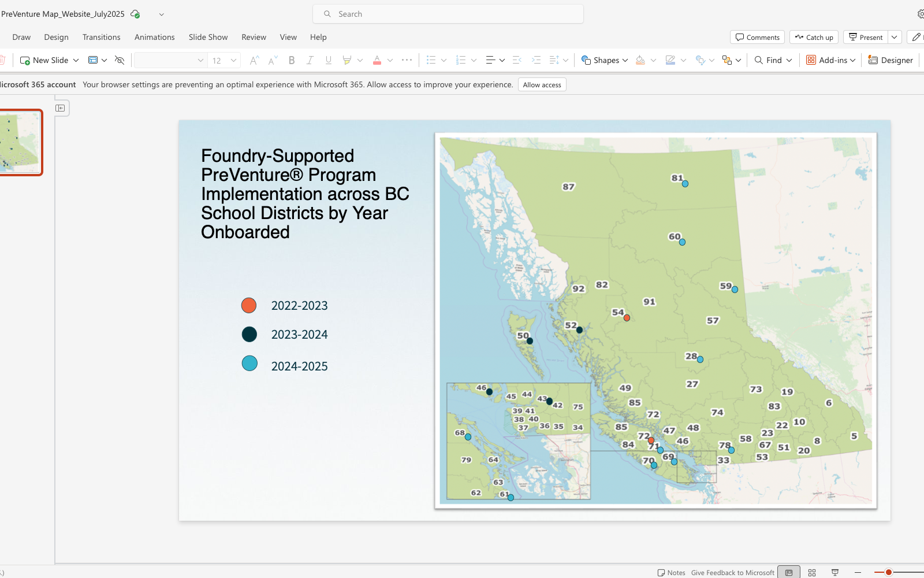924x578 pixels.
Task: Open text alignment options
Action: (x=495, y=60)
